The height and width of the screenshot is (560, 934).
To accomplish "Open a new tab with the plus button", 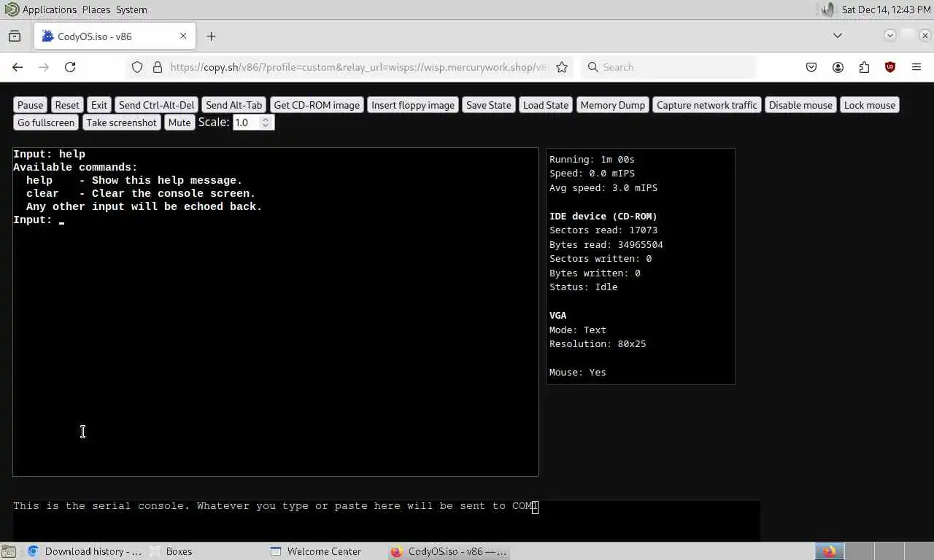I will (x=211, y=36).
